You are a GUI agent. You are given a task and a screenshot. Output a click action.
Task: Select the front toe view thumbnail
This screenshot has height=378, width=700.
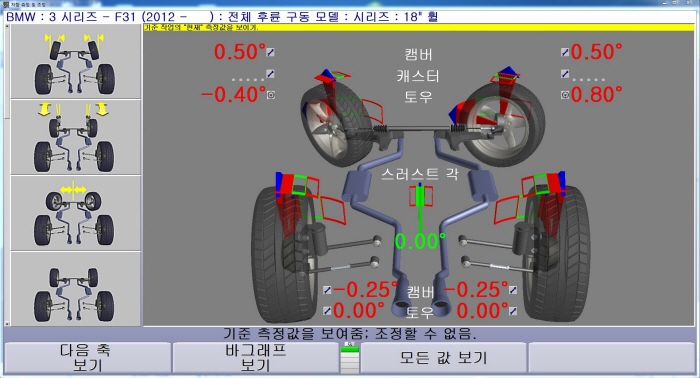[75, 61]
